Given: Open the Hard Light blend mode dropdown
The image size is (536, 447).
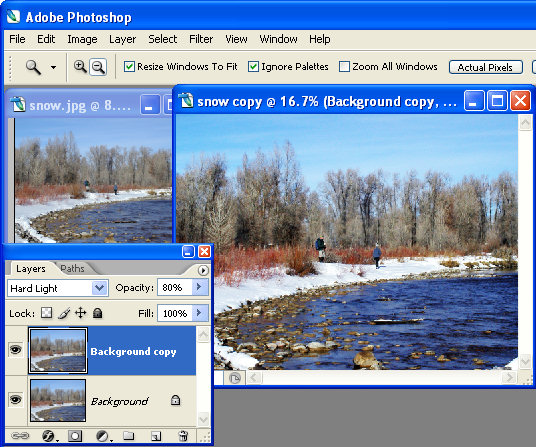Looking at the screenshot, I should point(58,288).
